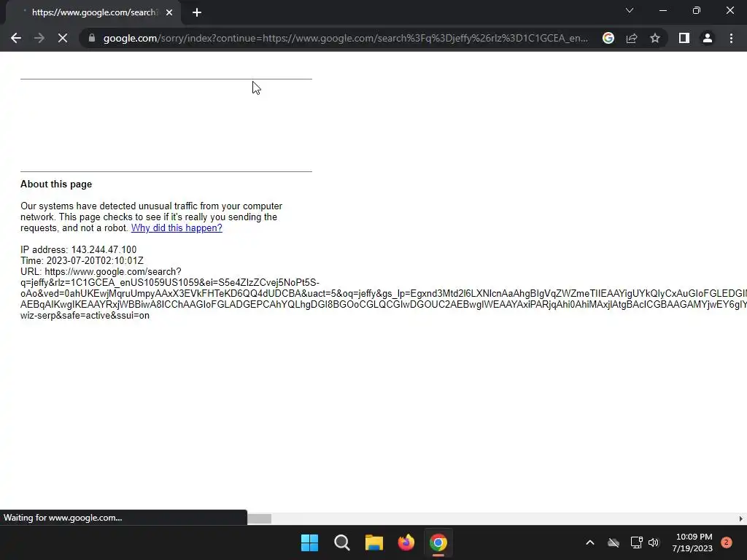Click the 'Waiting for www.google.com...' status text
The image size is (747, 560).
pos(63,518)
